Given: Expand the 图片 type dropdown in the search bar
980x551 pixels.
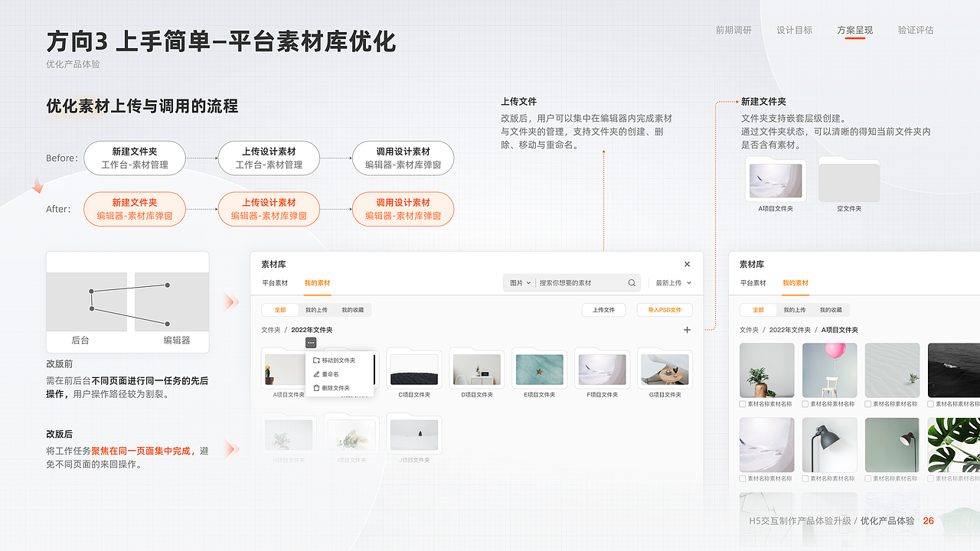Looking at the screenshot, I should pyautogui.click(x=520, y=283).
